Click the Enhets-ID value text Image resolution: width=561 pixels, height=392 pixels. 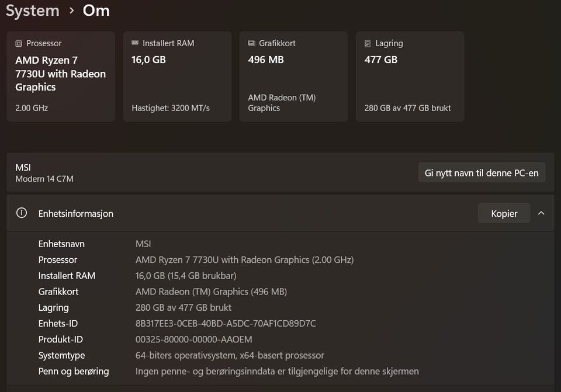coord(226,323)
